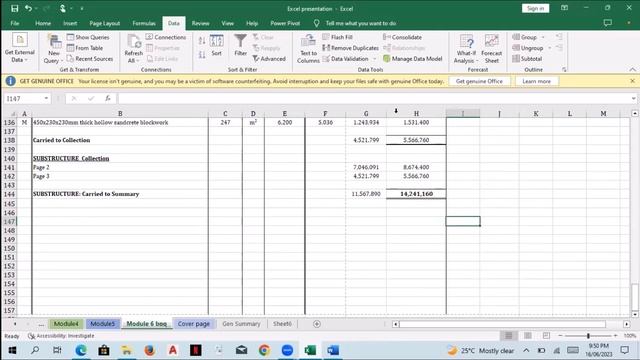Click the Undo arrow icon
The width and height of the screenshot is (640, 360).
coord(28,9)
